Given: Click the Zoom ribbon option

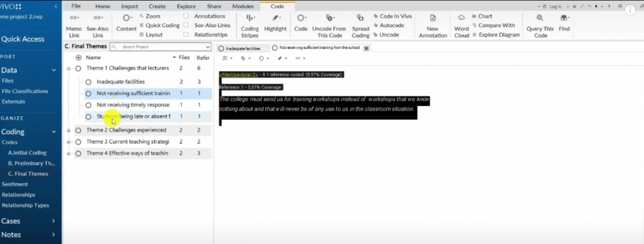Looking at the screenshot, I should point(150,16).
